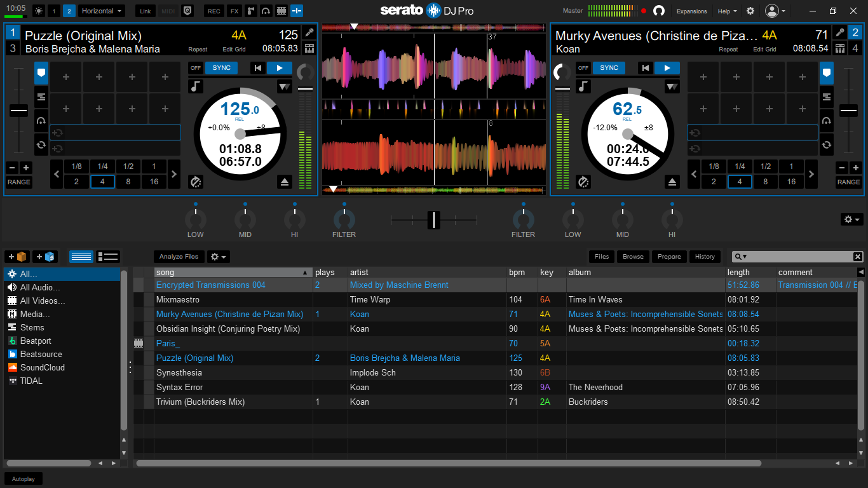868x488 pixels.
Task: Toggle OFF sync button on deck 2
Action: 583,68
